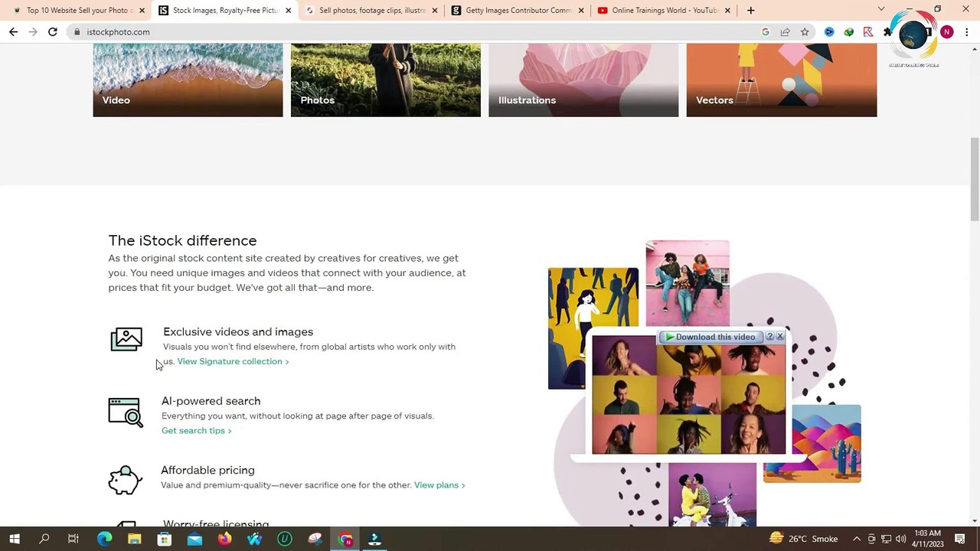Close the Getty Images Contributor tab

[x=581, y=11]
